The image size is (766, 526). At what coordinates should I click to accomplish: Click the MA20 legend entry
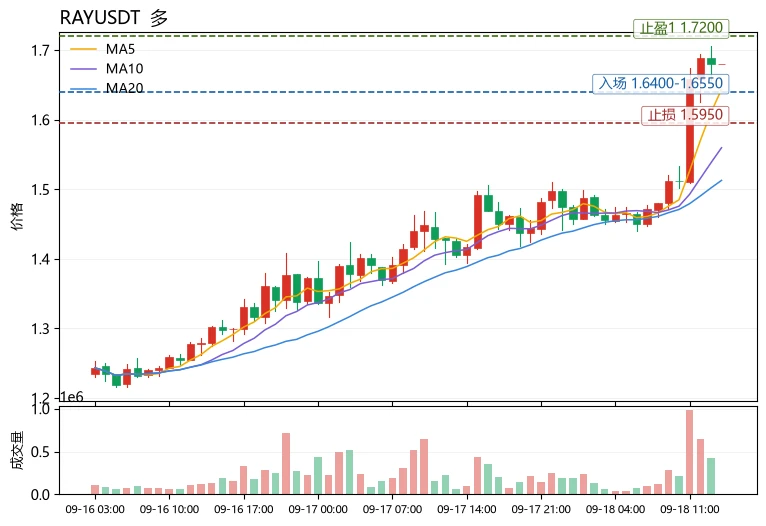pyautogui.click(x=106, y=88)
